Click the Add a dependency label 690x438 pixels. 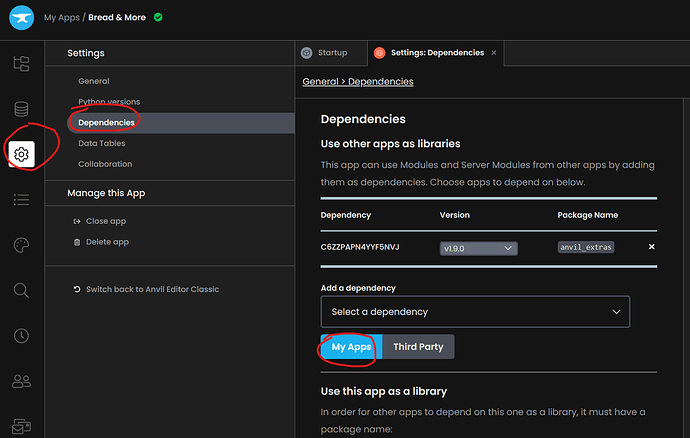pyautogui.click(x=358, y=288)
